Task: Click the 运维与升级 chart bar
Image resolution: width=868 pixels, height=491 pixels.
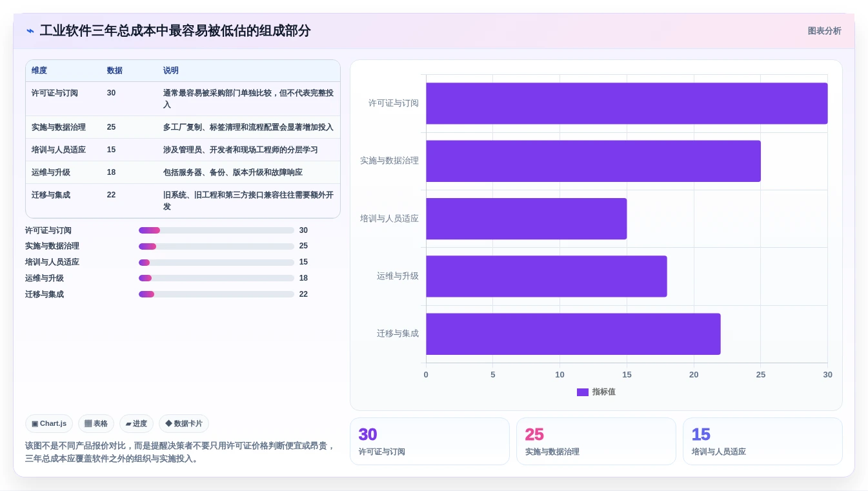Action: [546, 276]
